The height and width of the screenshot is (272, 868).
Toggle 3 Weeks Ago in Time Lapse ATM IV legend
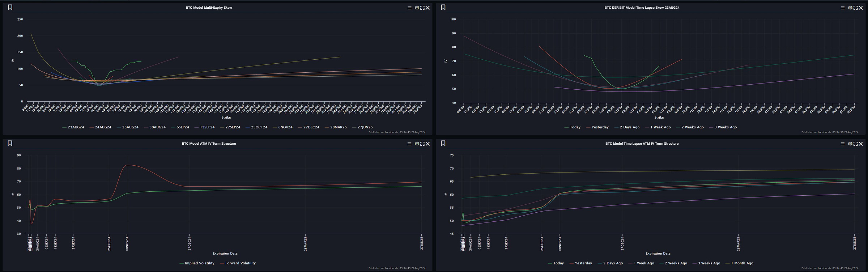pos(706,263)
